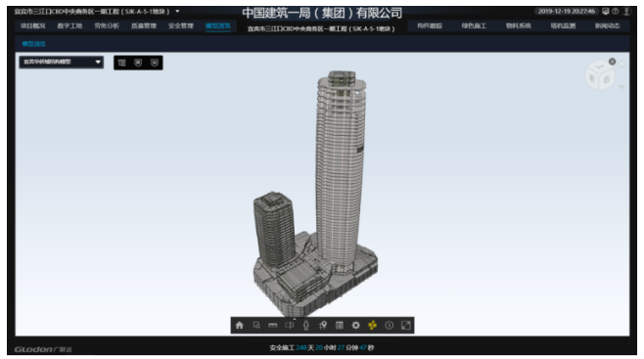Viewport: 644px width, 359px height.
Task: Click the view cube home icon
Action: pyautogui.click(x=621, y=65)
